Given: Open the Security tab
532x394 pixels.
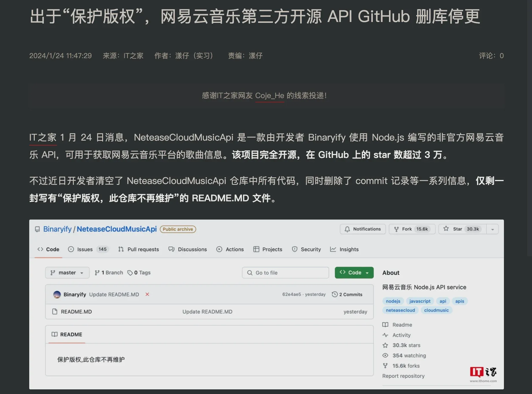Looking at the screenshot, I should click(x=307, y=249).
